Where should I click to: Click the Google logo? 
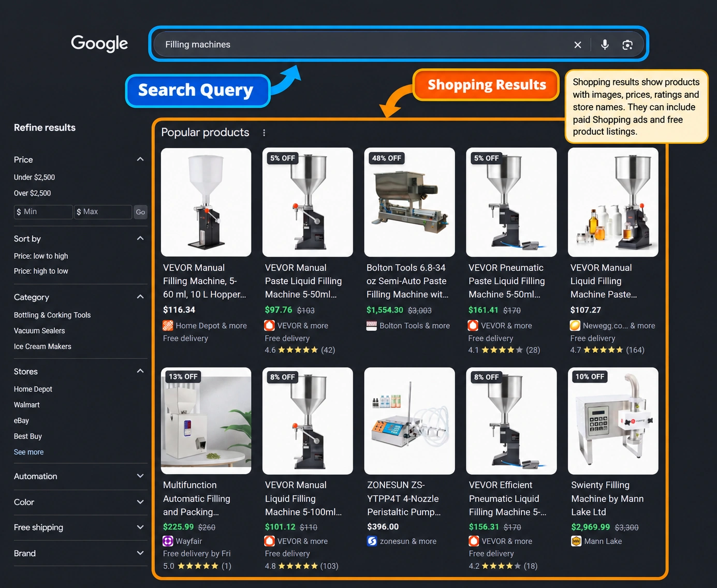[x=99, y=43]
